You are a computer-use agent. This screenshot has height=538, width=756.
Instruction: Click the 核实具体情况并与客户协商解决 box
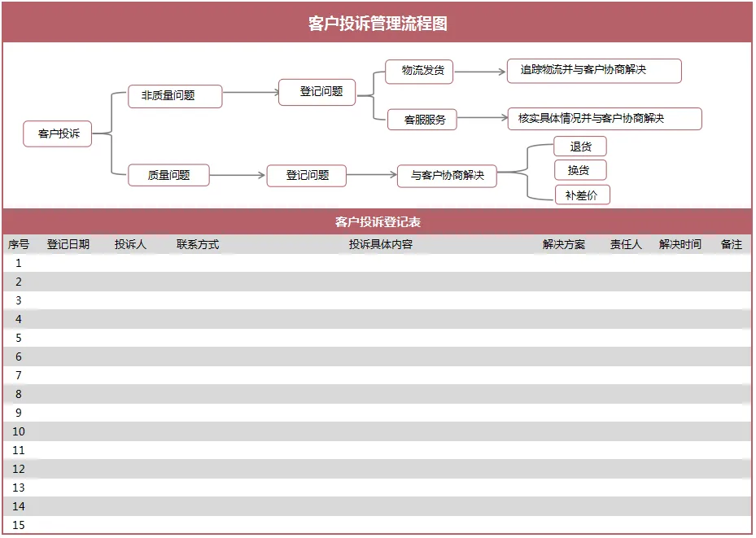[605, 119]
